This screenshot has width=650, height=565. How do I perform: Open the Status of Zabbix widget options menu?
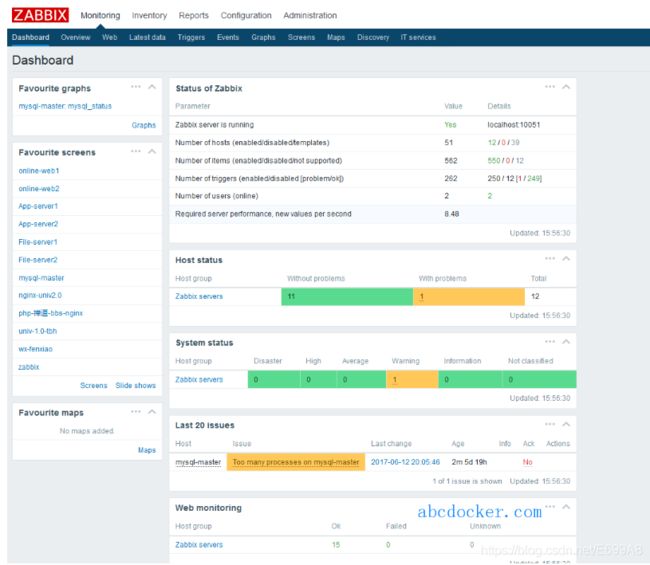coord(550,87)
